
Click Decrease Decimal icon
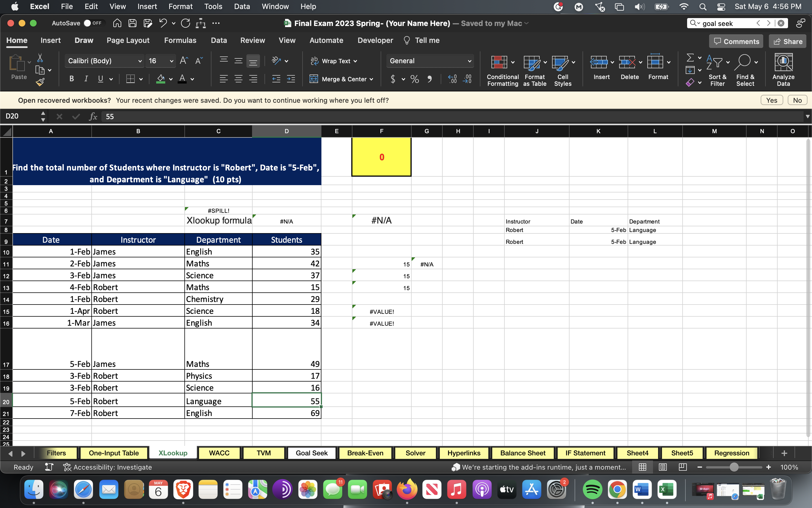pos(467,79)
